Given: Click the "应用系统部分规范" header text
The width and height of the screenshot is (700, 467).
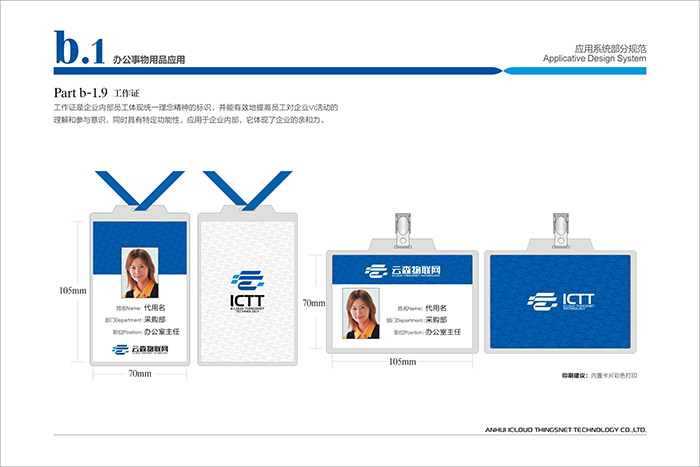Looking at the screenshot, I should click(610, 49).
